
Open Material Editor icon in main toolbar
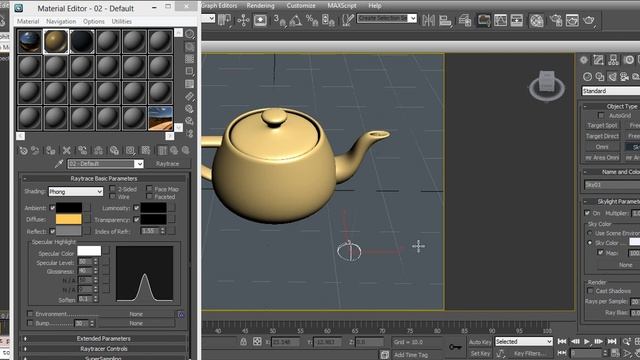click(x=536, y=20)
